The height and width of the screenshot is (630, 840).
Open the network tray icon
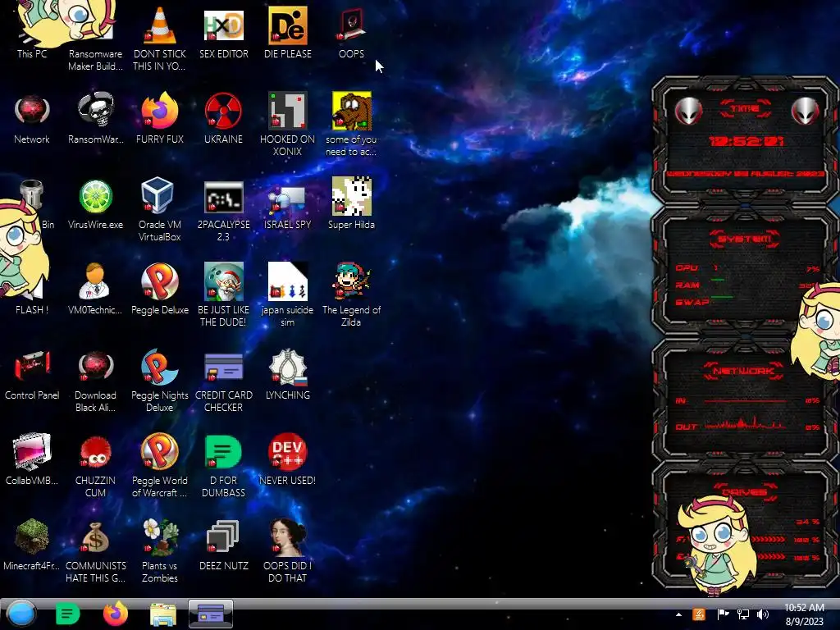tap(743, 614)
